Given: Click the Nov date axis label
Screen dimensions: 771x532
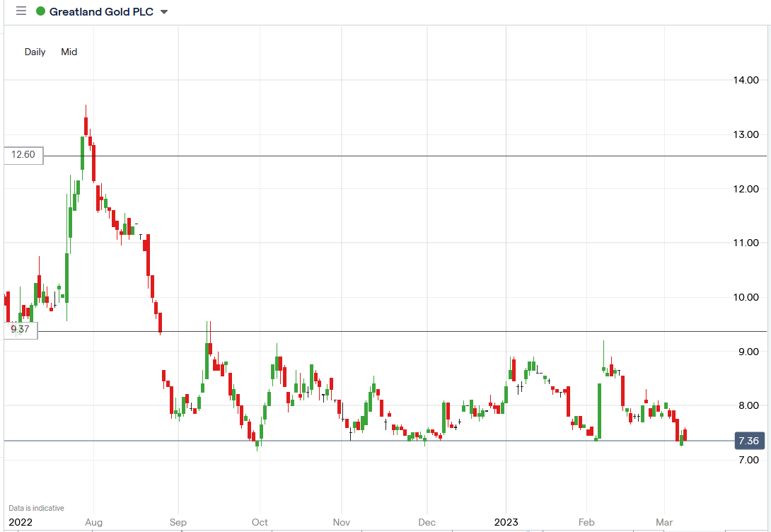Looking at the screenshot, I should pos(341,522).
